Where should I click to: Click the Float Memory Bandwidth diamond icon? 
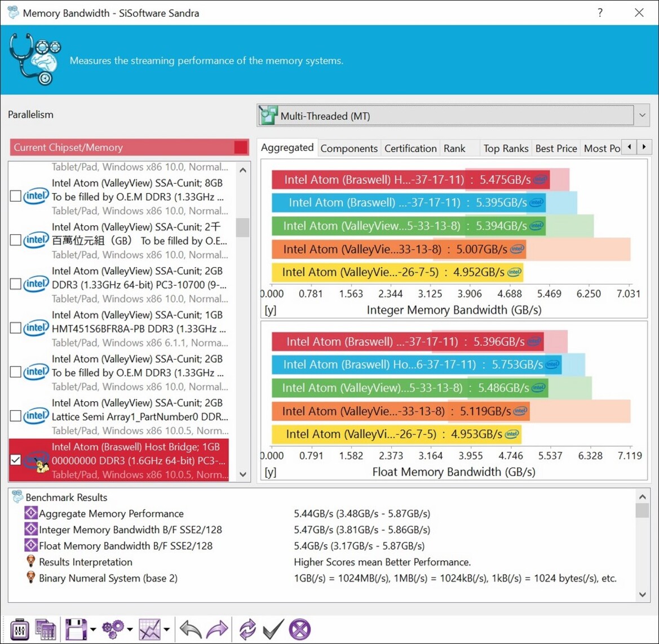30,545
